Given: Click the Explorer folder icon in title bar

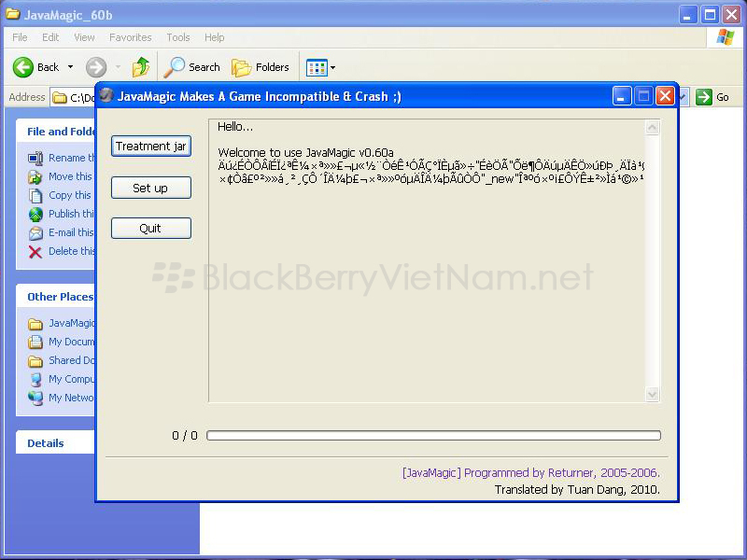Looking at the screenshot, I should pos(13,14).
